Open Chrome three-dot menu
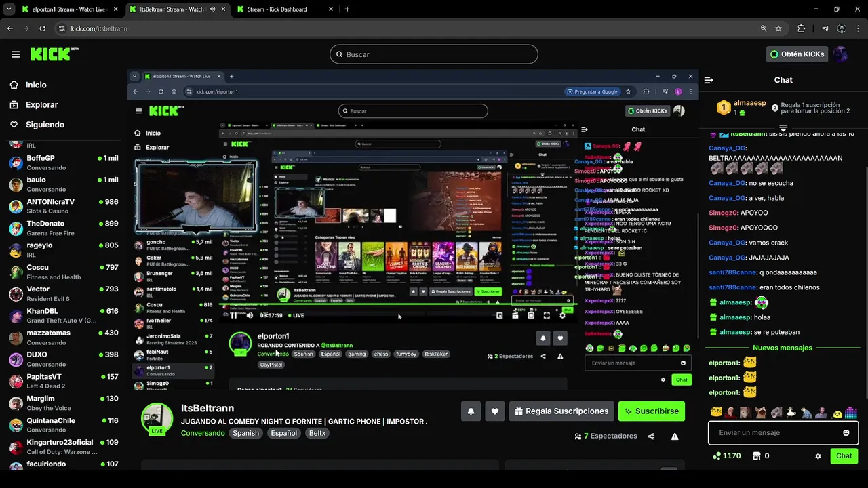Screen dimensions: 868x488 point(858,28)
